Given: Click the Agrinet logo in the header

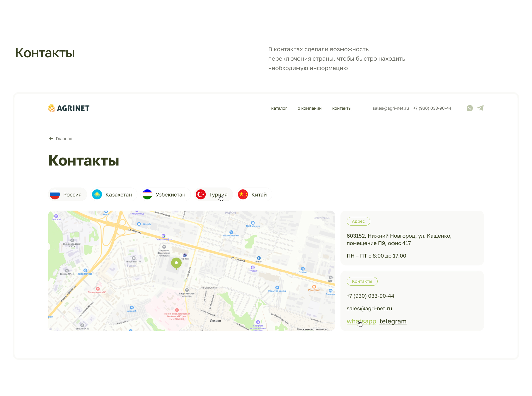Looking at the screenshot, I should pyautogui.click(x=69, y=108).
